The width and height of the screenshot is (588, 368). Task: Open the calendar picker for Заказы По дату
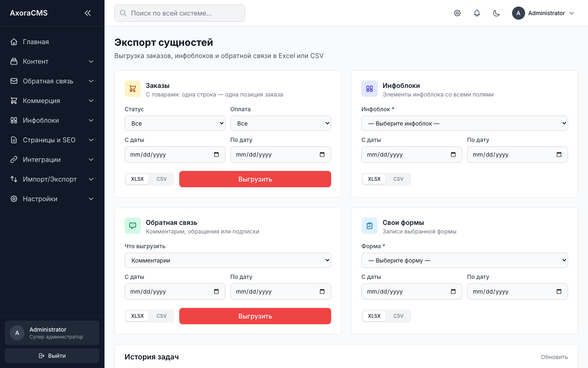click(322, 155)
